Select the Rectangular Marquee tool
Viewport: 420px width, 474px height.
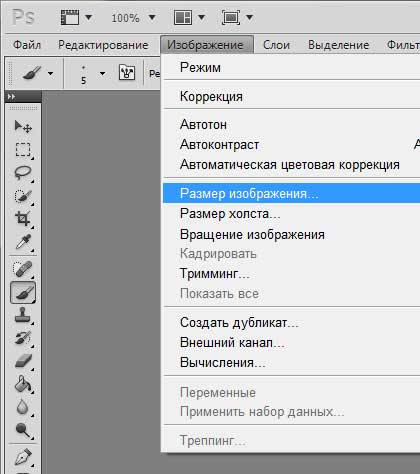click(23, 150)
